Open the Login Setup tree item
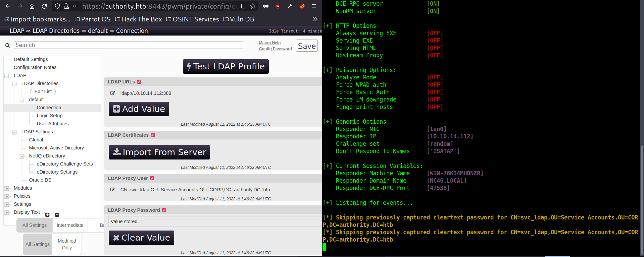This screenshot has width=644, height=257. click(50, 116)
